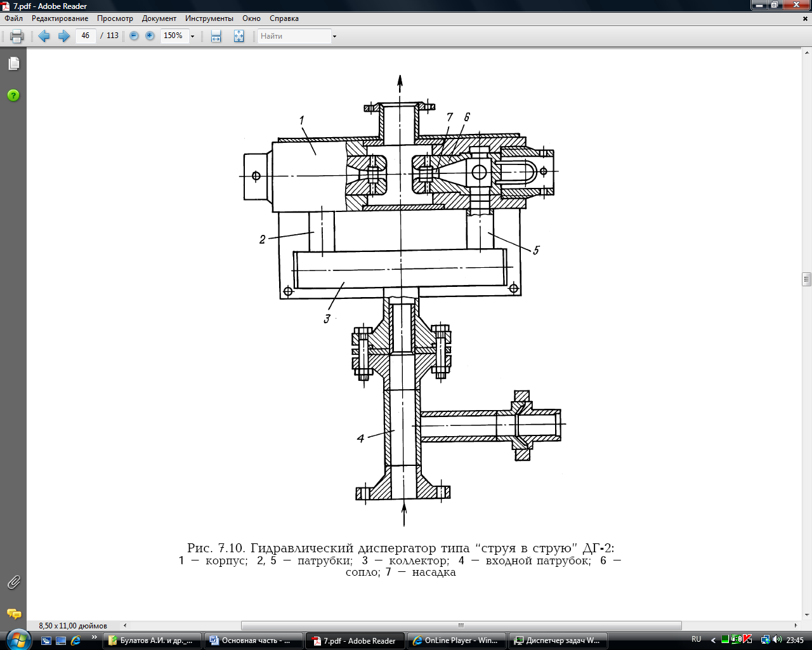The width and height of the screenshot is (812, 650).
Task: Click the Print icon in toolbar
Action: pyautogui.click(x=17, y=36)
